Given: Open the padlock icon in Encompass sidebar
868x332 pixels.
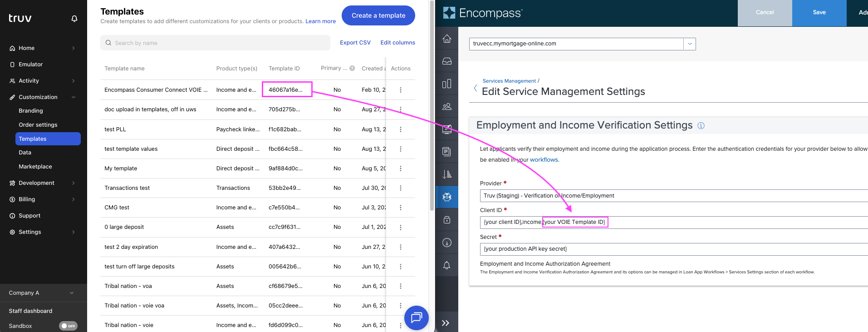Looking at the screenshot, I should (x=447, y=220).
